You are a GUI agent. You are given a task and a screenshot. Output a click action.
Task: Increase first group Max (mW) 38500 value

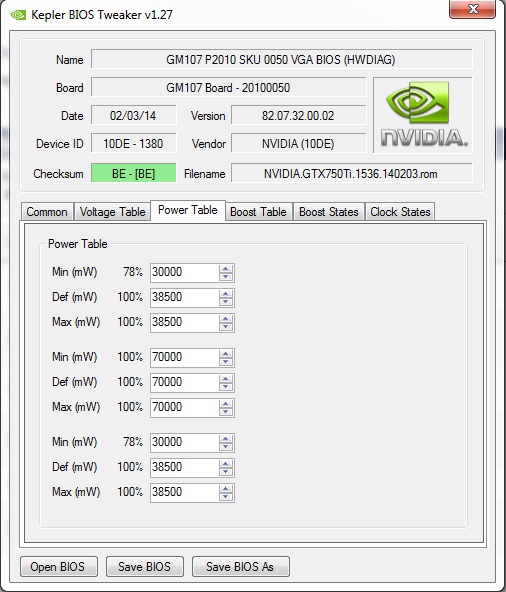226,319
